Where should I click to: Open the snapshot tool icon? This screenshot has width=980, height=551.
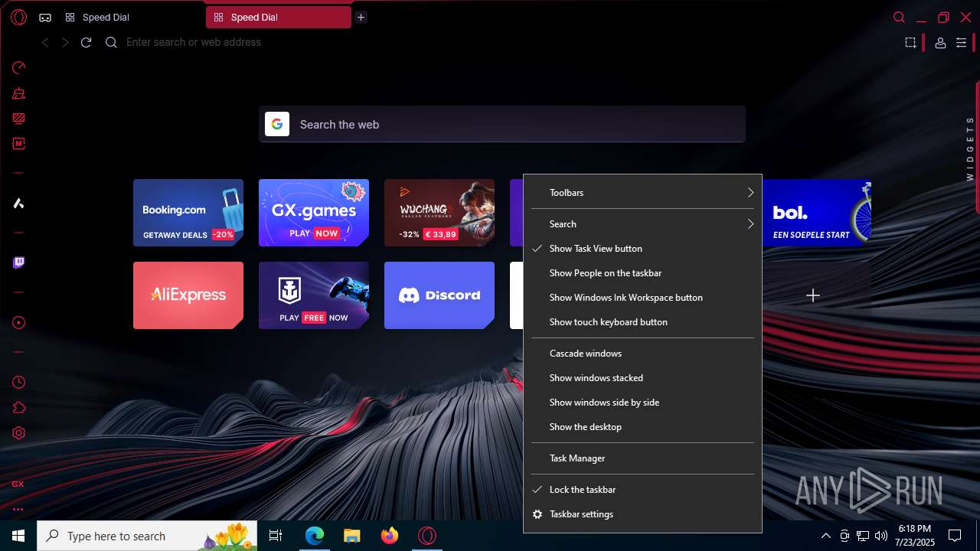point(910,43)
